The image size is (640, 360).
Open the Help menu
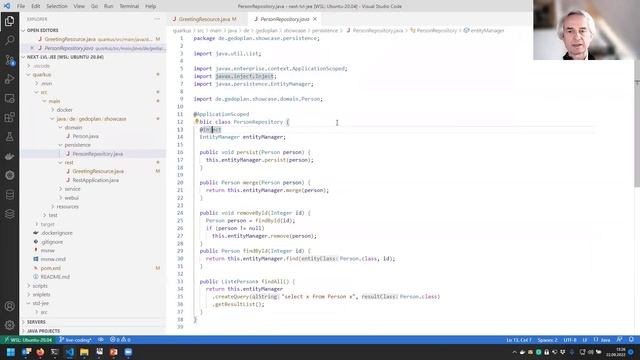(x=150, y=6)
